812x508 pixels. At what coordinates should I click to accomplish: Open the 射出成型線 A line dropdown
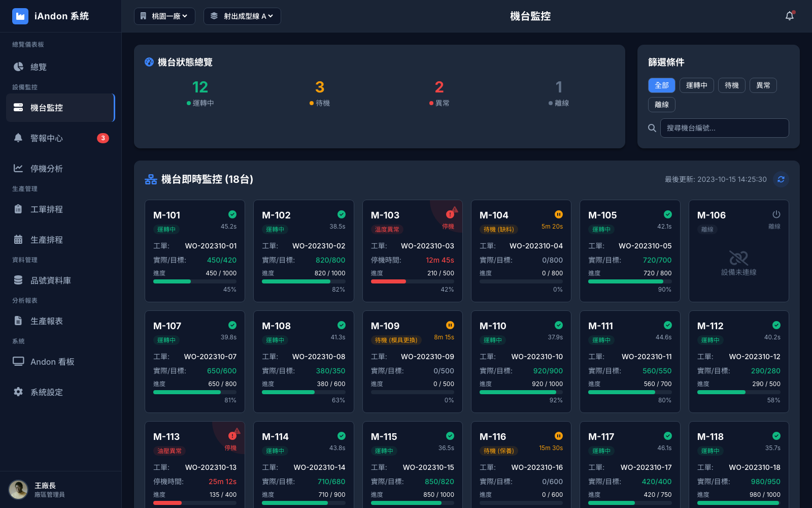(242, 16)
